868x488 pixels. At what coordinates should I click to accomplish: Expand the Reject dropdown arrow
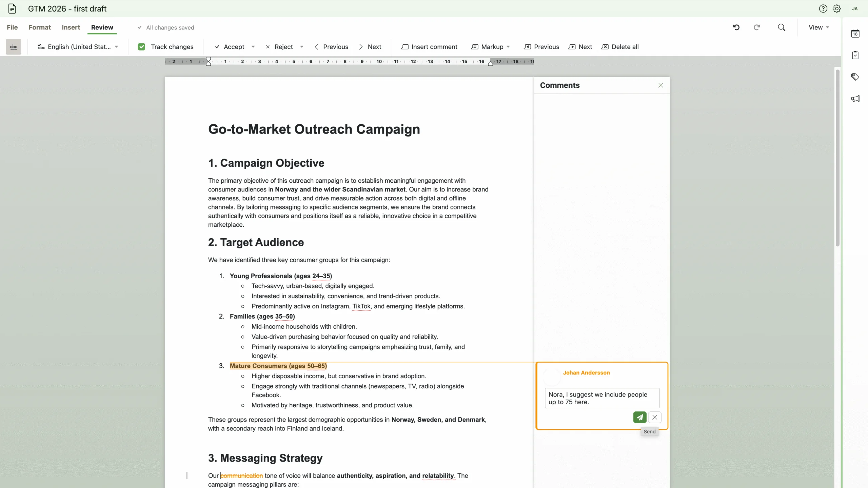pyautogui.click(x=302, y=47)
